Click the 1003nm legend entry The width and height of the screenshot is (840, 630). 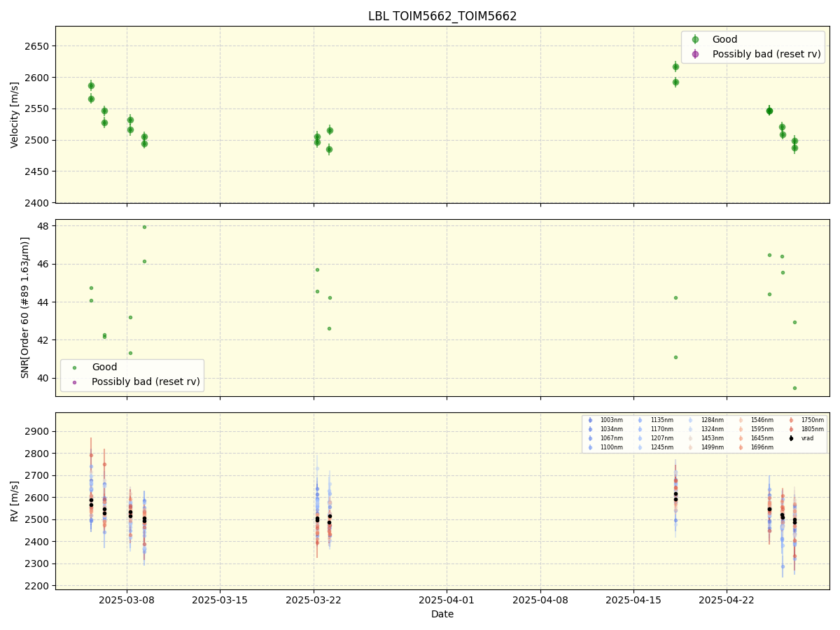tap(605, 420)
